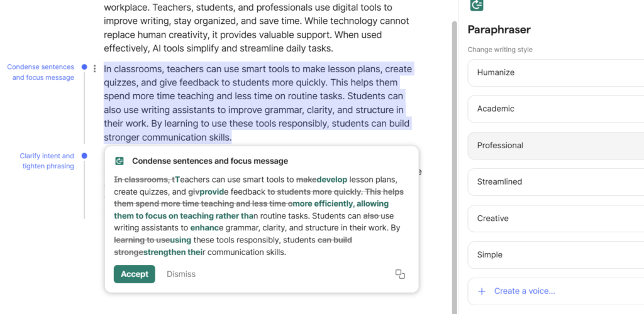Click the logo icon beside suggestion title
This screenshot has height=314, width=644.
(x=119, y=161)
